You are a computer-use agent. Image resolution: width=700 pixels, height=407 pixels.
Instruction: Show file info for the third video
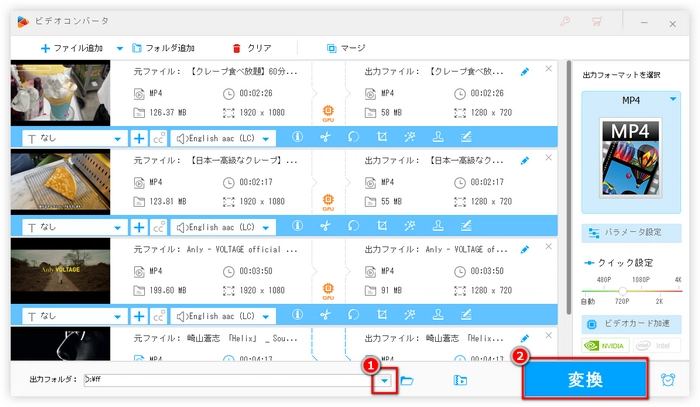[x=296, y=316]
